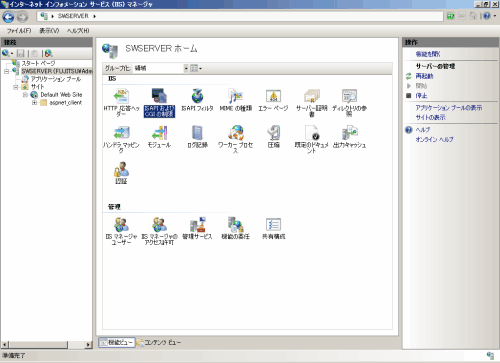Click アプリケーション プールの表示 link
This screenshot has height=363, width=500.
[x=449, y=108]
